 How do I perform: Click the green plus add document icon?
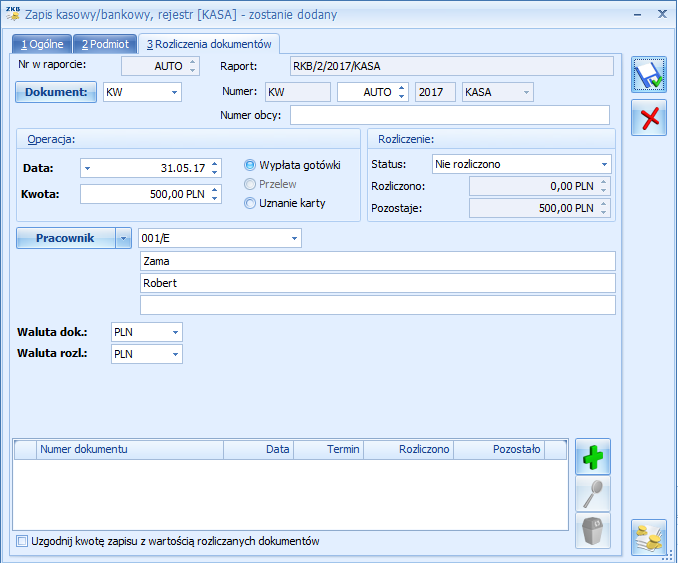(592, 457)
